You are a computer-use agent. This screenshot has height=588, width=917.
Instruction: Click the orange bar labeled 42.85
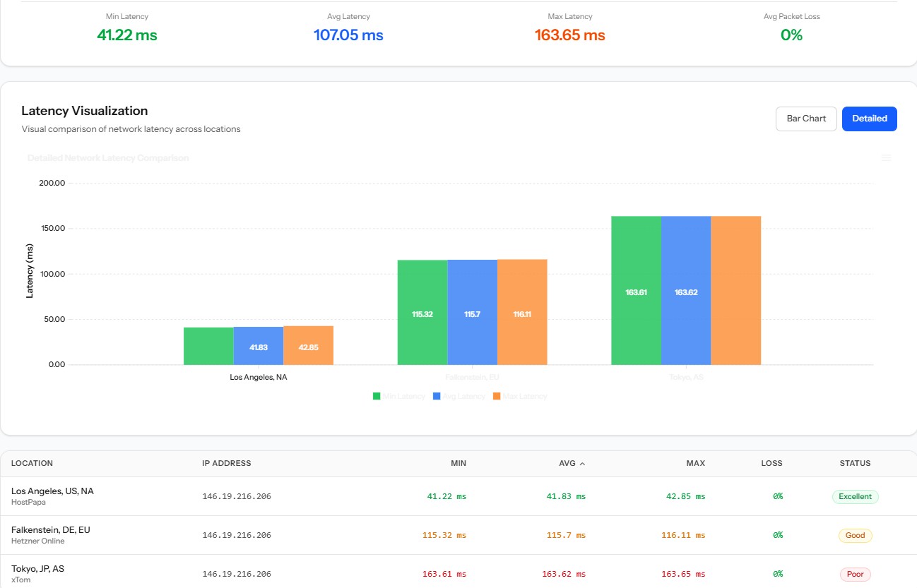tap(308, 345)
